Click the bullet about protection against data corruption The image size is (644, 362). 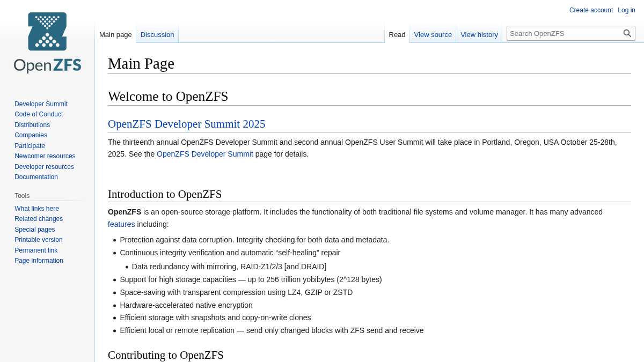point(254,240)
